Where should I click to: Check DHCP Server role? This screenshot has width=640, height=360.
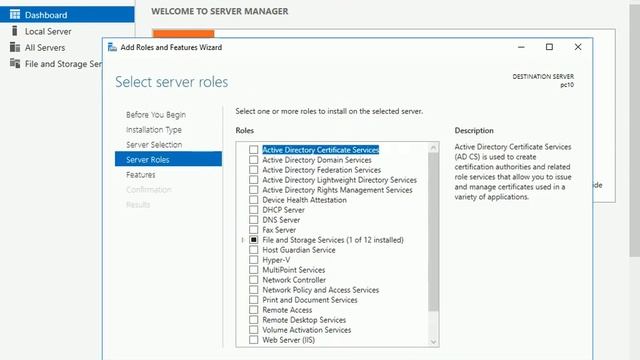pyautogui.click(x=253, y=210)
